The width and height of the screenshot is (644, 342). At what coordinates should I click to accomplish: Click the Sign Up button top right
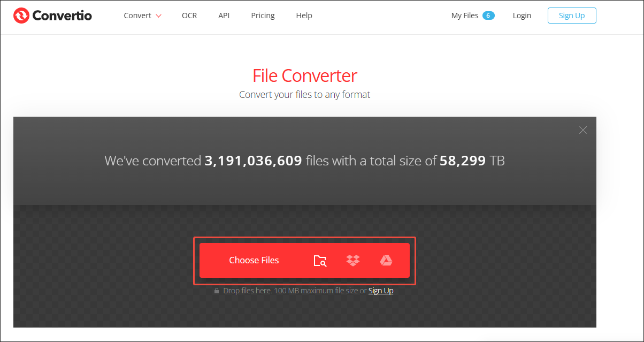click(572, 16)
